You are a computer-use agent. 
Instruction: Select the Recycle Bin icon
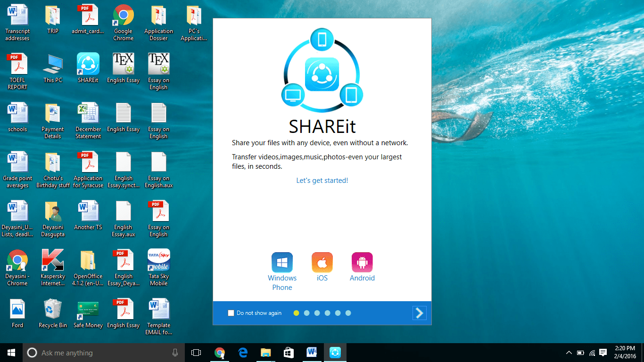click(x=53, y=309)
